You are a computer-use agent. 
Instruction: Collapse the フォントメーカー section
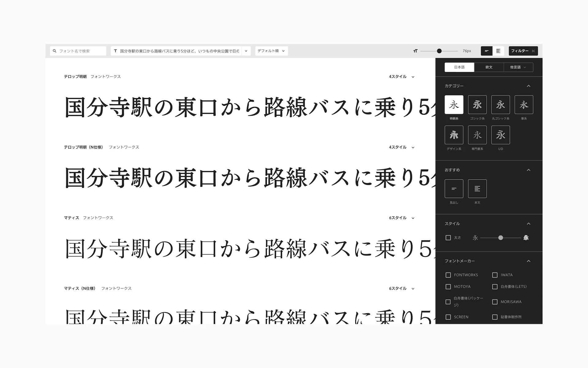pos(528,261)
